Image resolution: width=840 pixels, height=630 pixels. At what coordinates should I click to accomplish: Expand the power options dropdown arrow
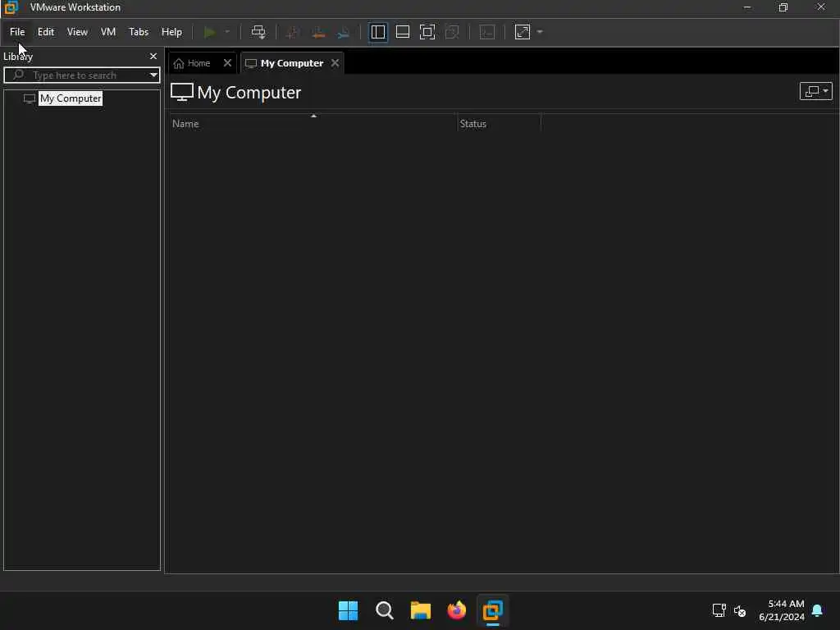[227, 32]
